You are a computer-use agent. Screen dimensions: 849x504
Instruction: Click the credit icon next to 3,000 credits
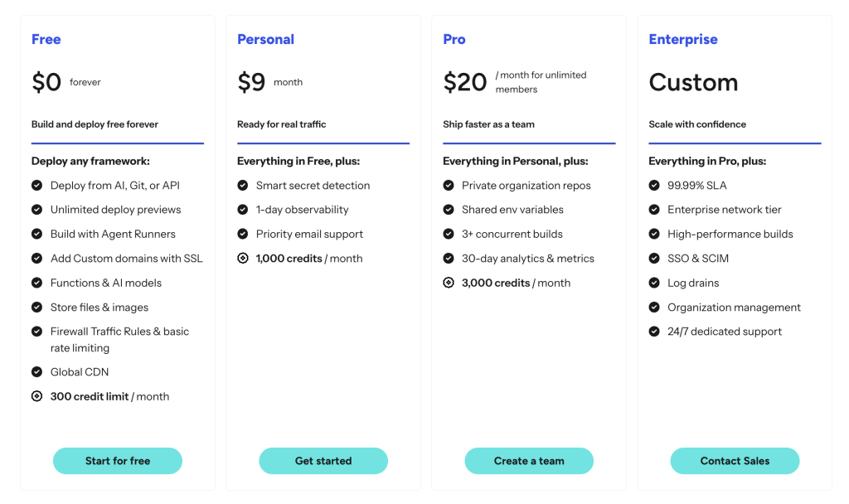pyautogui.click(x=448, y=283)
